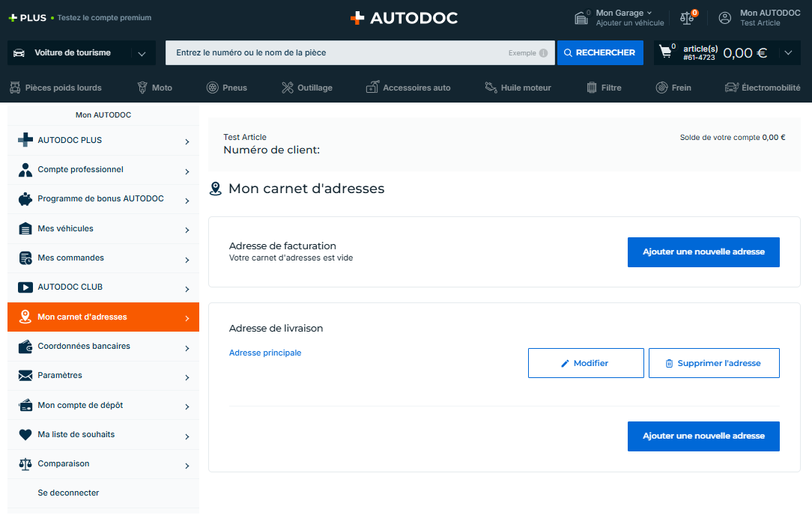This screenshot has height=521, width=812.
Task: Click the RECHERCHER search button
Action: [x=599, y=53]
